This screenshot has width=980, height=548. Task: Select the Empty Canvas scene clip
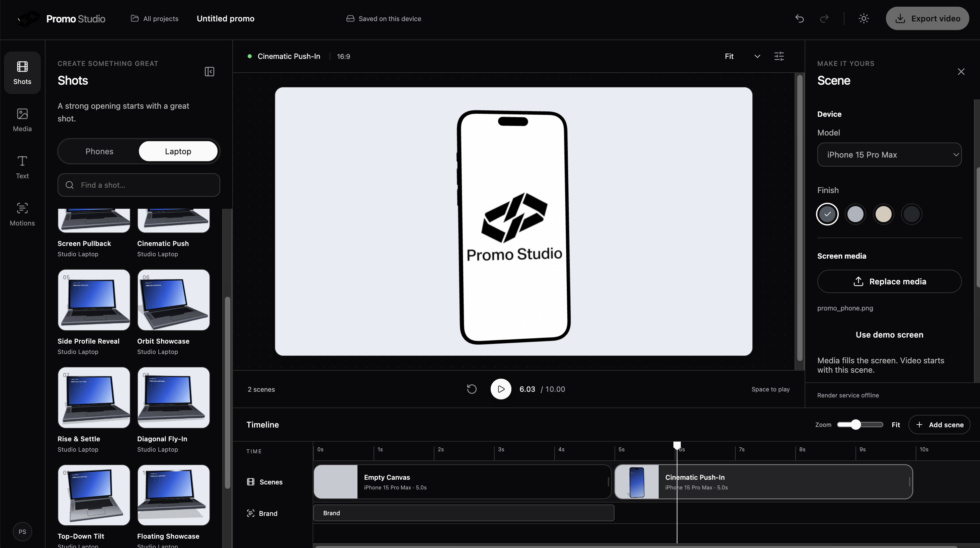point(462,482)
